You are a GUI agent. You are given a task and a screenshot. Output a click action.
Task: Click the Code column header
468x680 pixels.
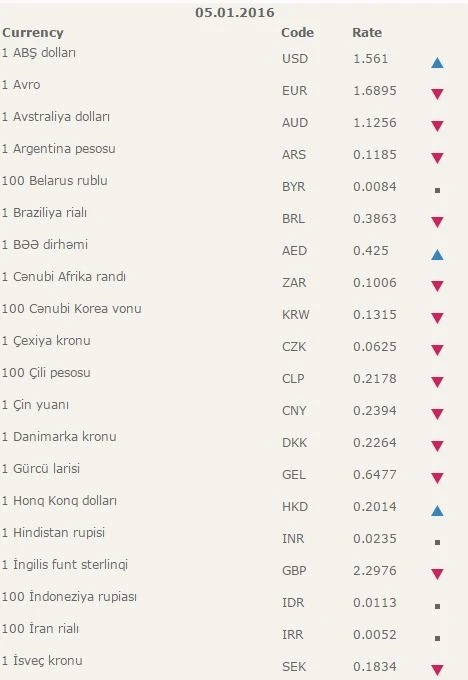point(298,33)
